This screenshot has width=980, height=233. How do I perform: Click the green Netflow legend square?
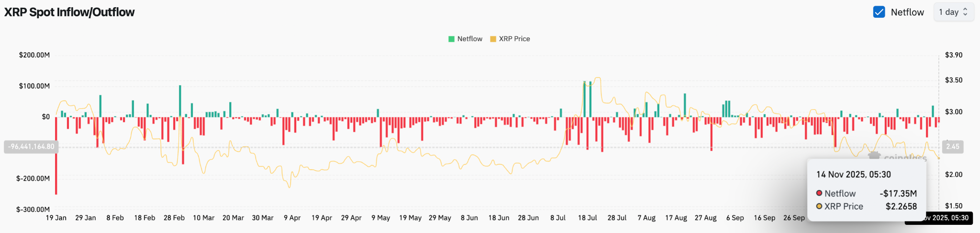coord(451,39)
